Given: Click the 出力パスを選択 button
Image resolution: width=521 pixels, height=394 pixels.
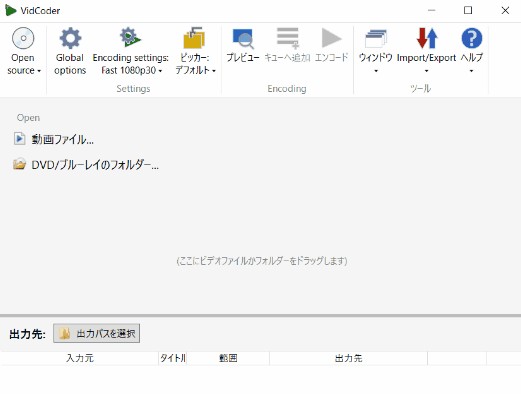Looking at the screenshot, I should 96,333.
